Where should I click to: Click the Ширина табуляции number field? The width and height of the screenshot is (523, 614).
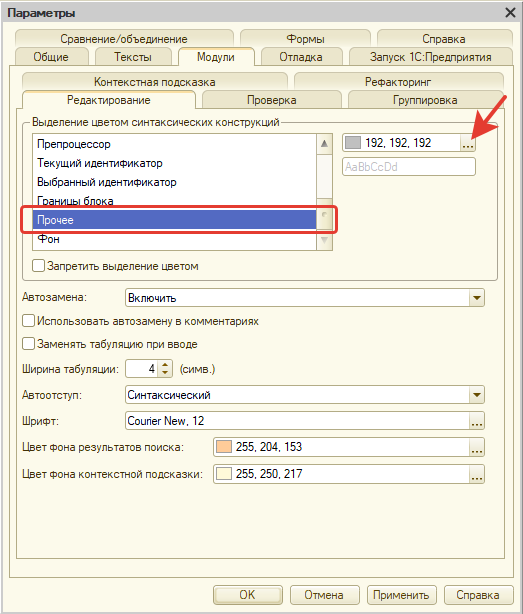[142, 369]
